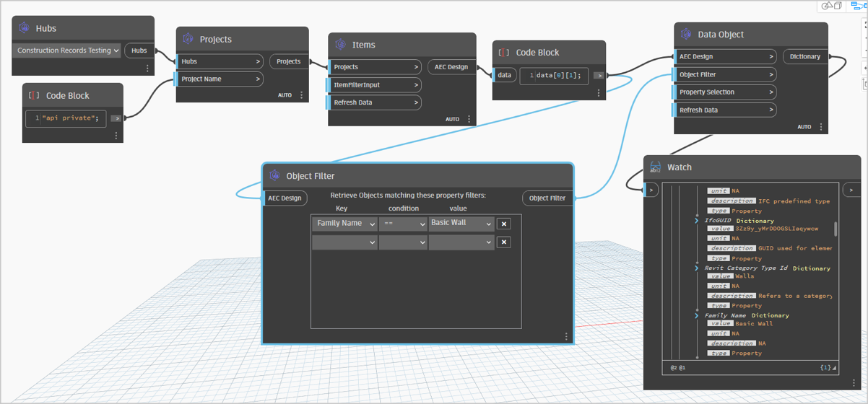Viewport: 868px width, 404px height.
Task: Open the Basic Wall value dropdown
Action: coord(461,224)
